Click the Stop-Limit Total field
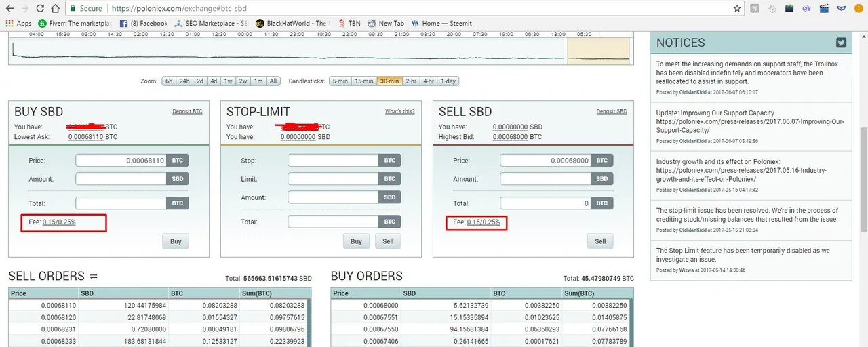Image resolution: width=868 pixels, height=347 pixels. (x=333, y=222)
